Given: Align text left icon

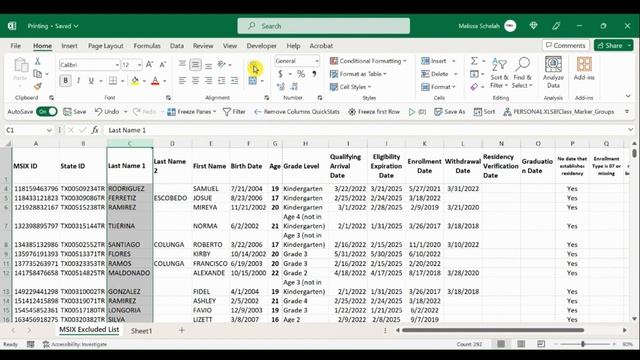Looking at the screenshot, I should 182,81.
